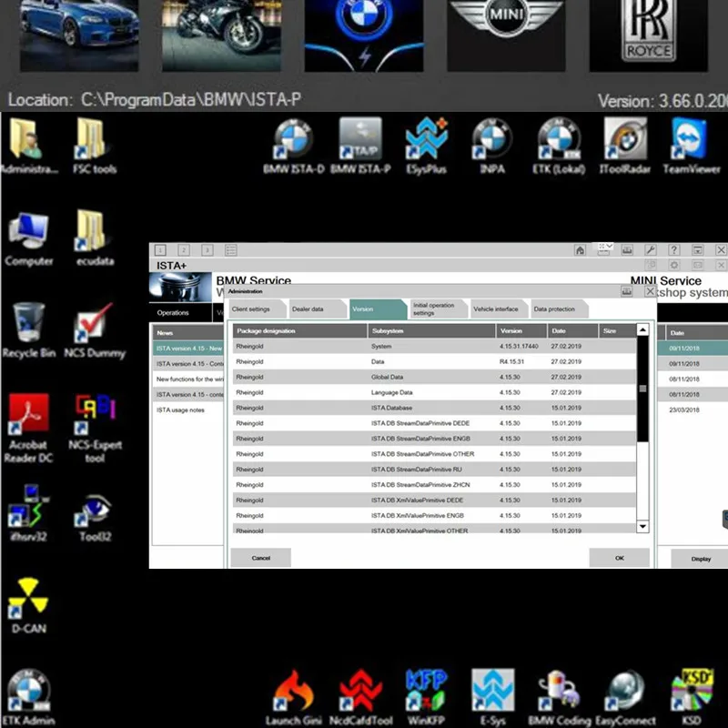Launch the NCS-Expert tool icon
The height and width of the screenshot is (728, 728).
click(x=95, y=428)
